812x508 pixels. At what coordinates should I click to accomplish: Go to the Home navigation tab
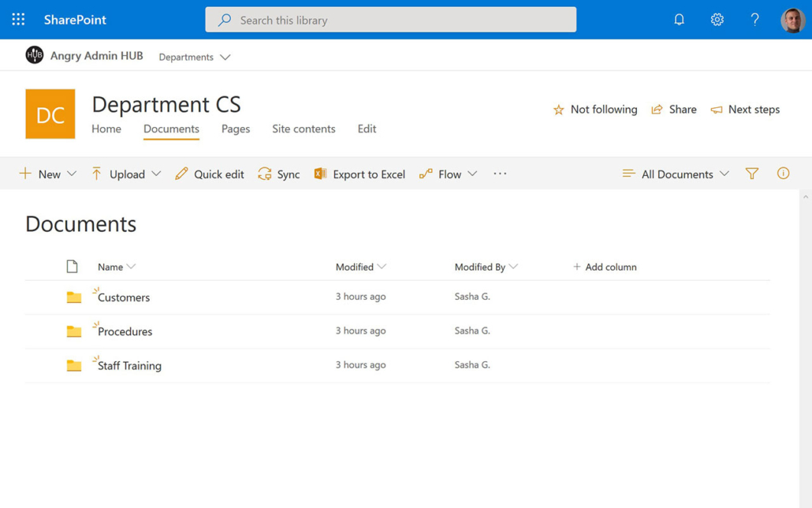(x=106, y=129)
